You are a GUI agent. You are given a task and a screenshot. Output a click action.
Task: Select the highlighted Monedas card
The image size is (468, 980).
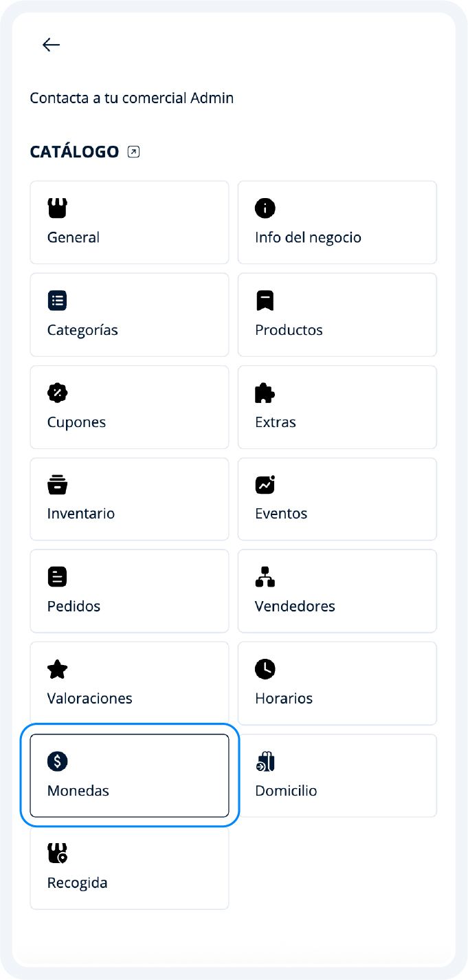129,775
